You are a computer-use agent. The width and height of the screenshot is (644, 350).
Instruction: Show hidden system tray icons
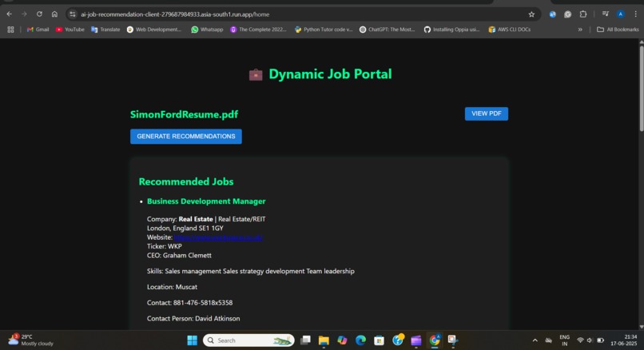535,340
